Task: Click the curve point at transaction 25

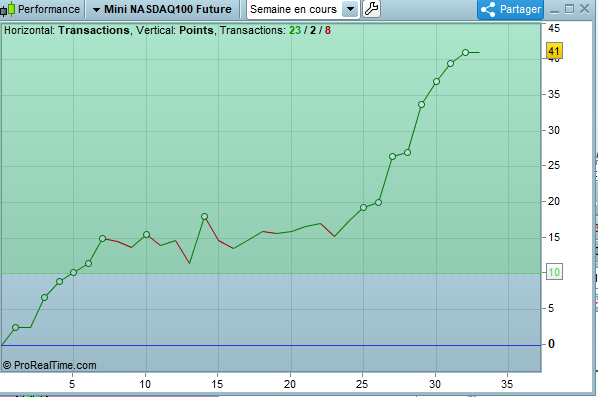Action: point(363,207)
